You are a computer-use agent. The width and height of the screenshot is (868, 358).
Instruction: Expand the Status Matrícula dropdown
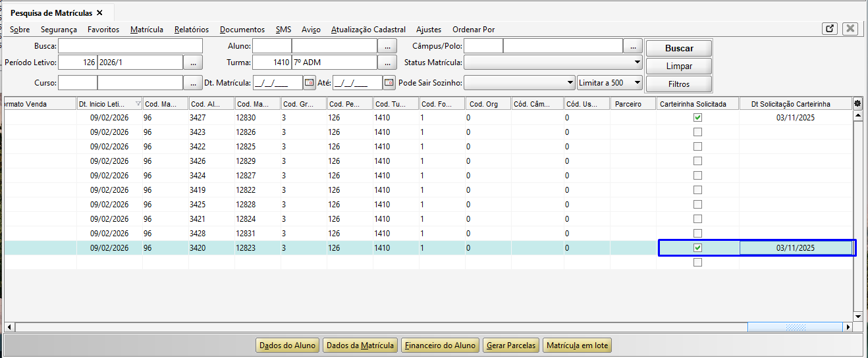(637, 63)
